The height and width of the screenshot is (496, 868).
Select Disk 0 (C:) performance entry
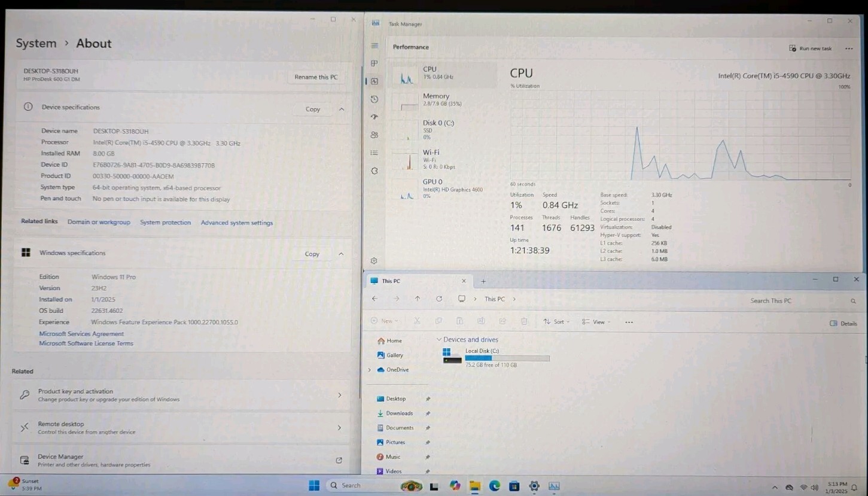point(444,130)
